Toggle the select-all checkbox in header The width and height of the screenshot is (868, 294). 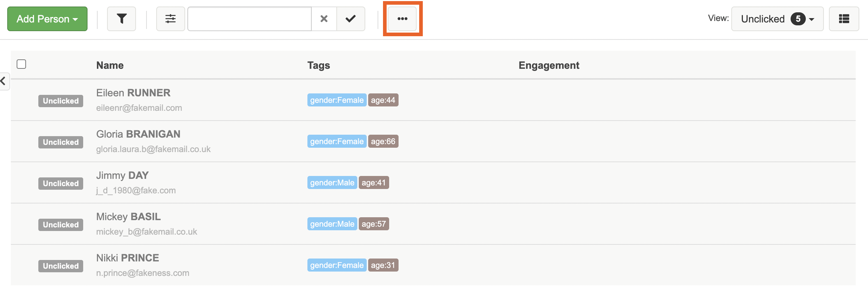21,64
